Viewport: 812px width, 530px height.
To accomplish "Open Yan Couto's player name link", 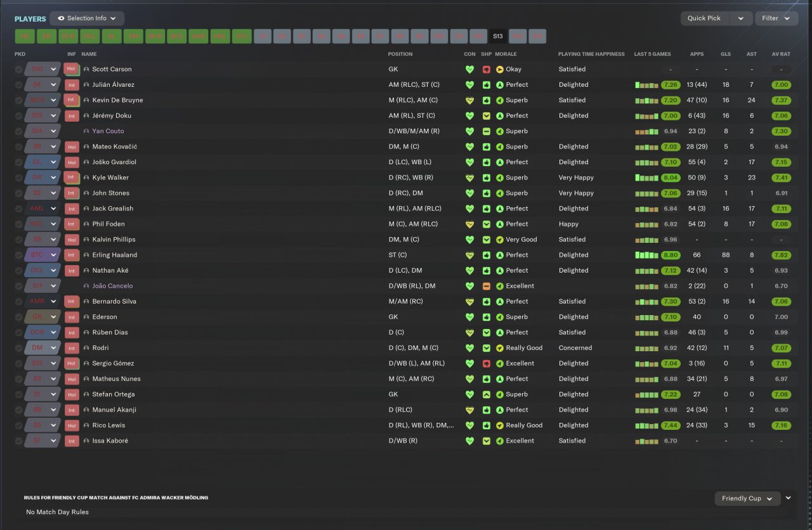I will pos(108,131).
